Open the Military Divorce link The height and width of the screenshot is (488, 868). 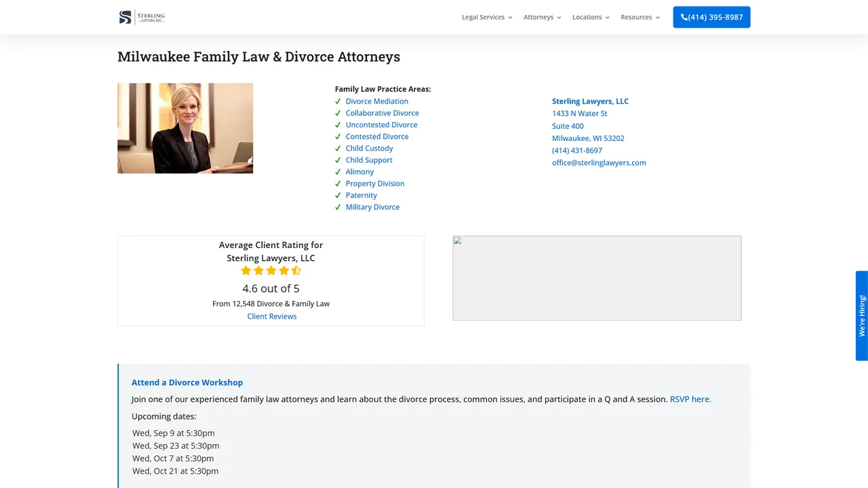click(373, 207)
